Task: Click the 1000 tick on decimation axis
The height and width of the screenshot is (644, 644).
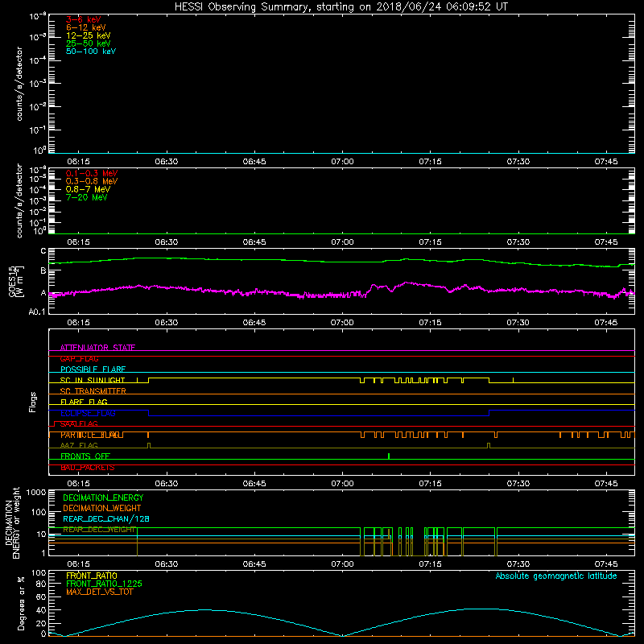Action: click(36, 493)
